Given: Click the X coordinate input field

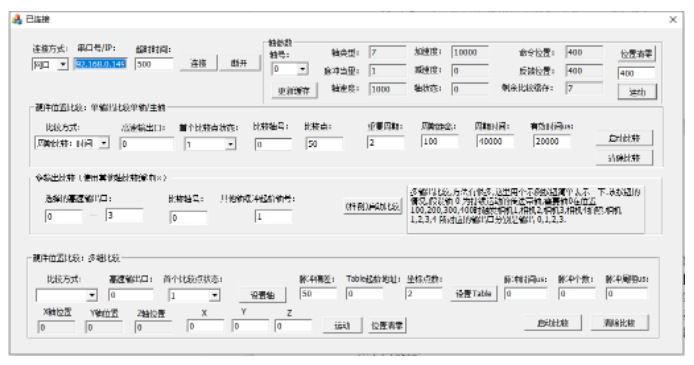Looking at the screenshot, I should point(205,326).
